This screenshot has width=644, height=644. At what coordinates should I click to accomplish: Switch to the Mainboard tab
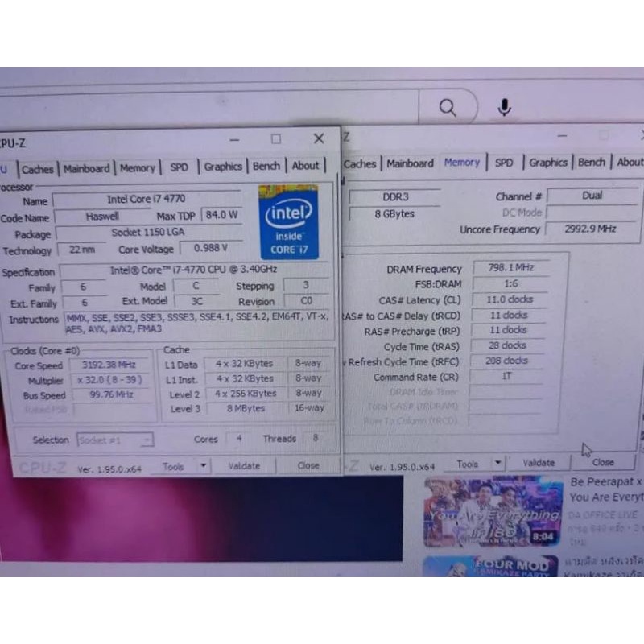[86, 168]
